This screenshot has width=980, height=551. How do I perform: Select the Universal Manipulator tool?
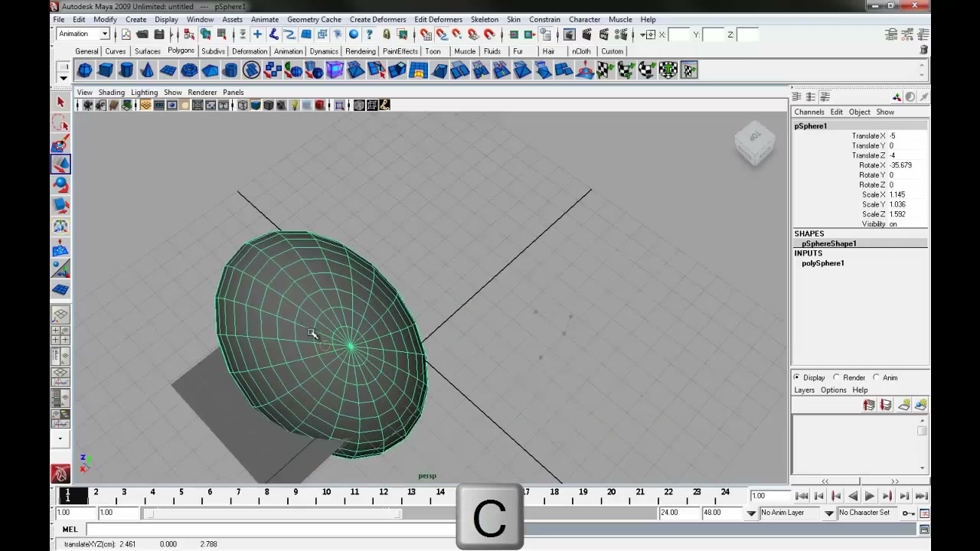click(60, 227)
